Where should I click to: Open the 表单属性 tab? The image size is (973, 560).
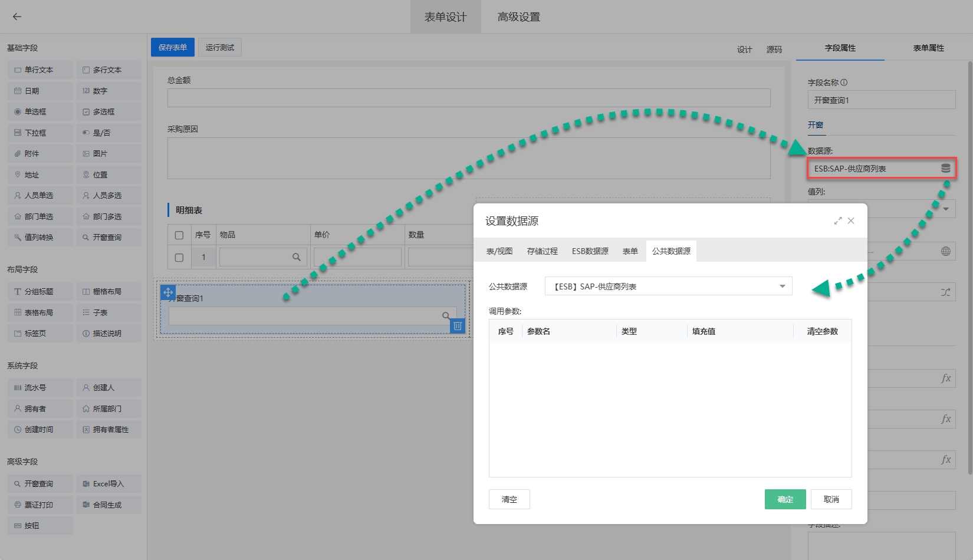[x=928, y=48]
